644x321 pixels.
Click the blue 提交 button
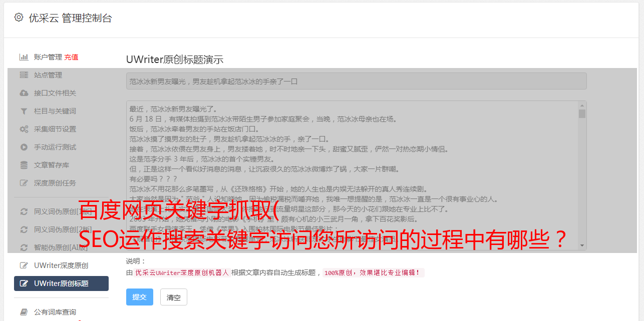pos(140,297)
